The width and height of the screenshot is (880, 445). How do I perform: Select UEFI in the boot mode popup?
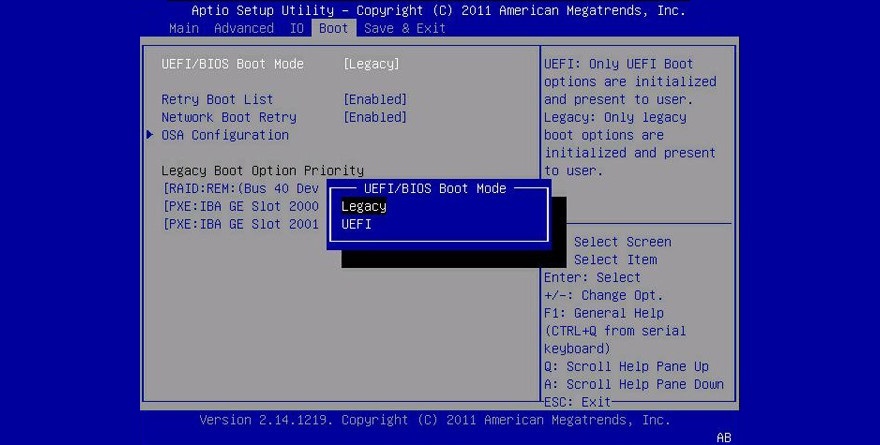coord(357,224)
